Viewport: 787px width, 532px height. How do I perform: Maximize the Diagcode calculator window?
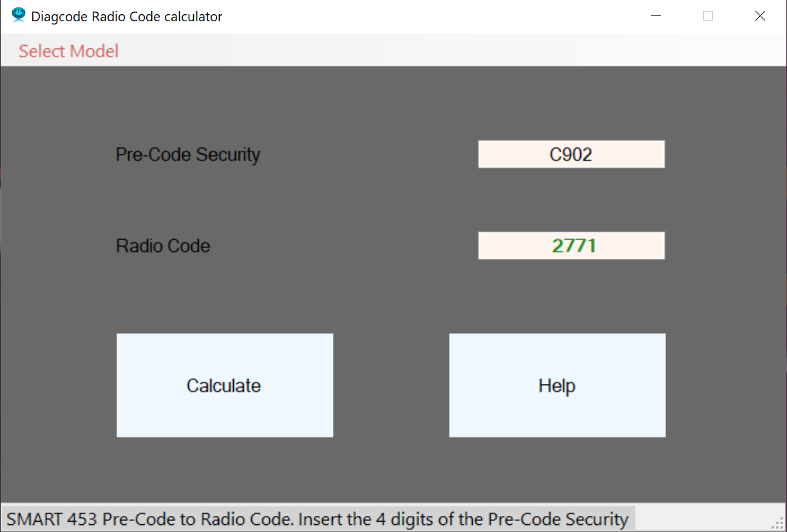708,16
